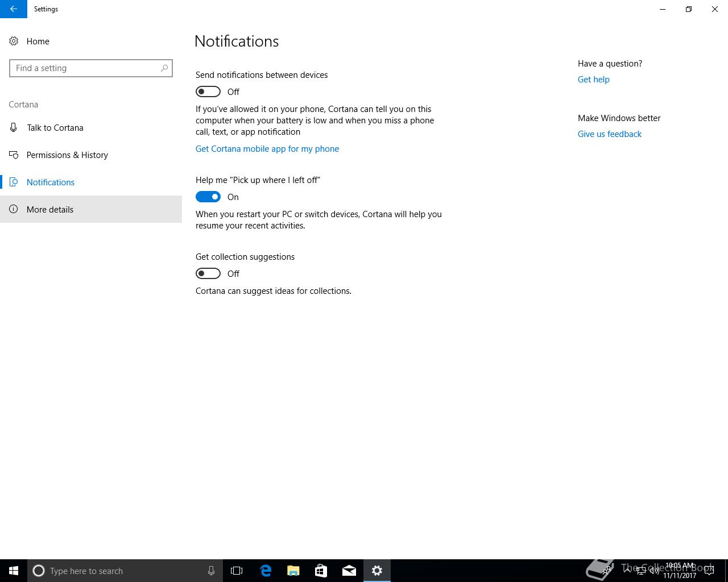Open the Windows Start menu
Image resolution: width=728 pixels, height=582 pixels.
tap(14, 571)
